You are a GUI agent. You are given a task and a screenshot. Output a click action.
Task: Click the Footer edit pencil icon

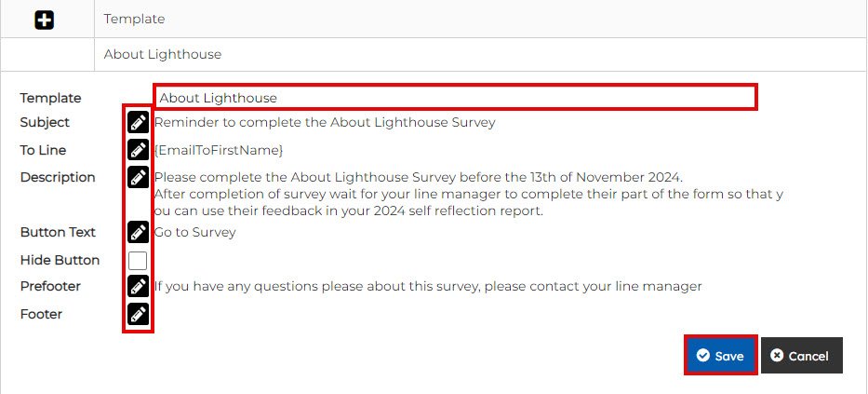pos(138,314)
